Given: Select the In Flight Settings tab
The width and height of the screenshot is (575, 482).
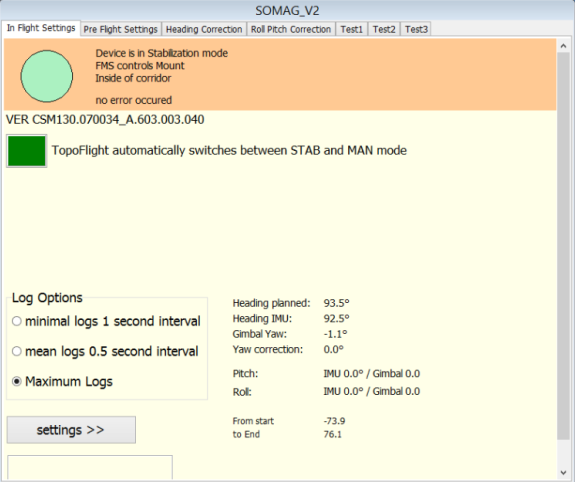Looking at the screenshot, I should click(x=41, y=28).
